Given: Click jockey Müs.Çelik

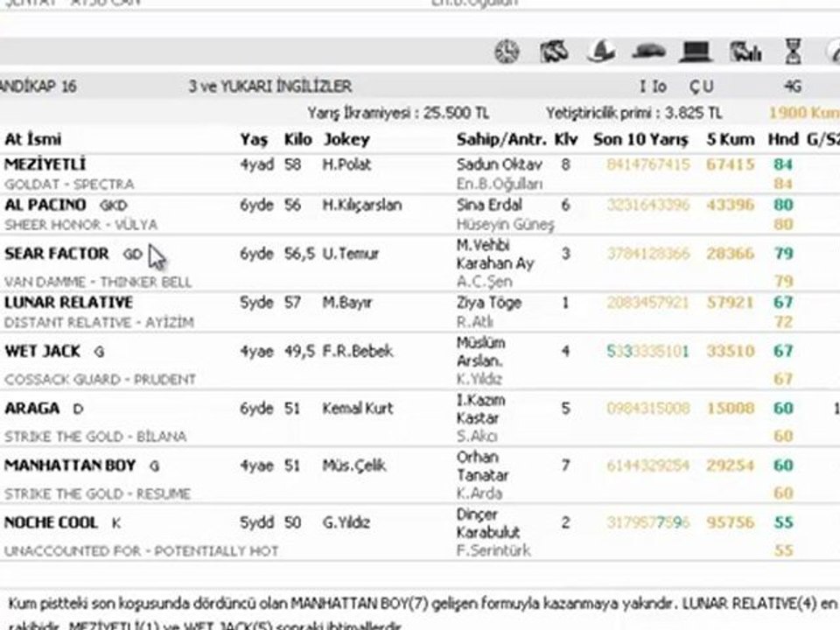Looking at the screenshot, I should pos(354,465).
